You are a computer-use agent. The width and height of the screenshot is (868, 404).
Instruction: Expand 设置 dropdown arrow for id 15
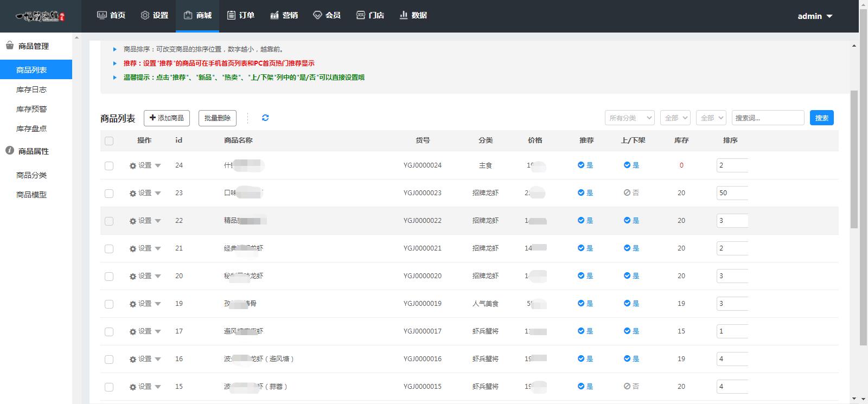[158, 387]
